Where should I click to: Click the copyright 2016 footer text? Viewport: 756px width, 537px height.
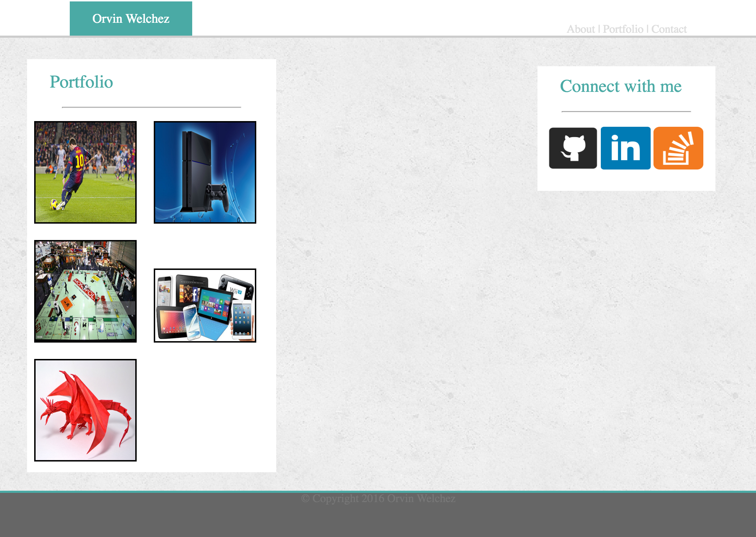pyautogui.click(x=378, y=499)
